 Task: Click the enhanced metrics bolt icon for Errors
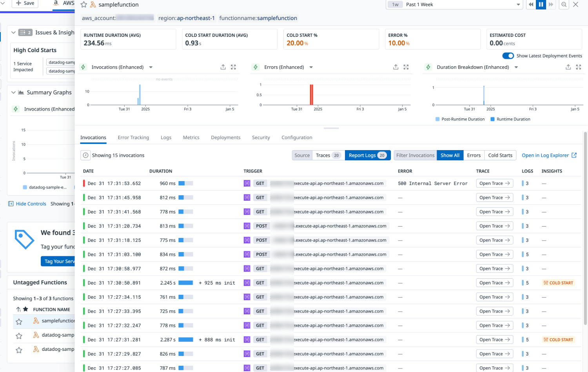pyautogui.click(x=256, y=67)
